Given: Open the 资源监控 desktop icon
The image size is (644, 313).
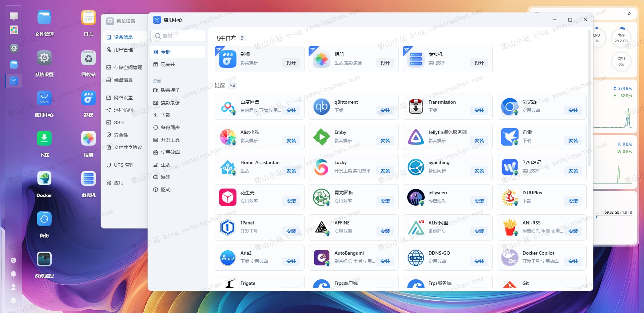Looking at the screenshot, I should (x=44, y=259).
